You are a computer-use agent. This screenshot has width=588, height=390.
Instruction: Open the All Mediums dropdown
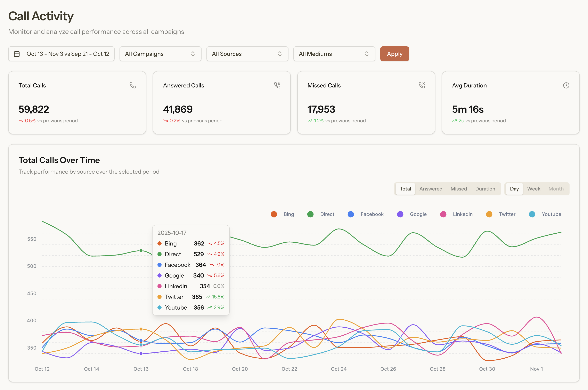(x=334, y=54)
